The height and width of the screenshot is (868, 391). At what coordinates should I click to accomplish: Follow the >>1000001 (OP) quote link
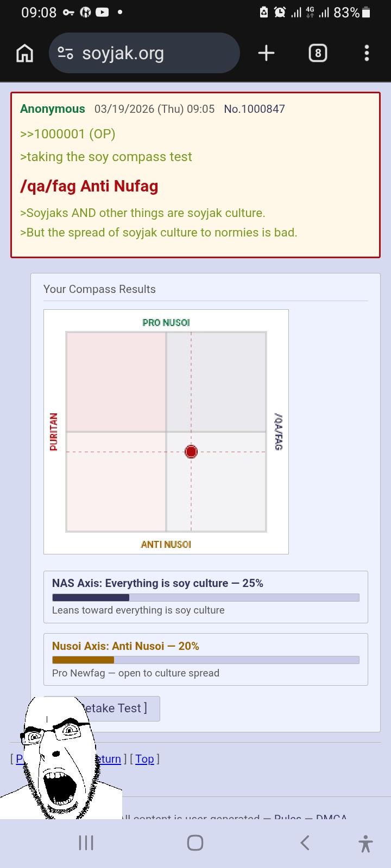click(x=67, y=134)
